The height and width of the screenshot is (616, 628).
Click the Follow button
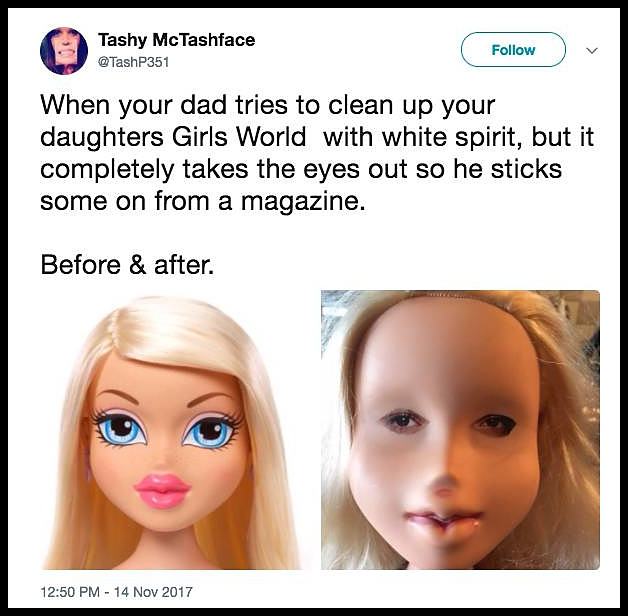pyautogui.click(x=513, y=50)
